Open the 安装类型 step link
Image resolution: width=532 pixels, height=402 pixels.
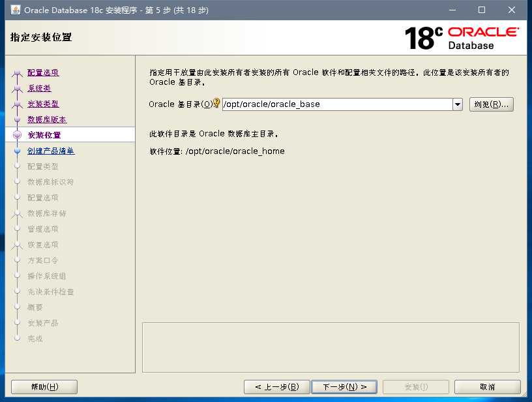(43, 104)
